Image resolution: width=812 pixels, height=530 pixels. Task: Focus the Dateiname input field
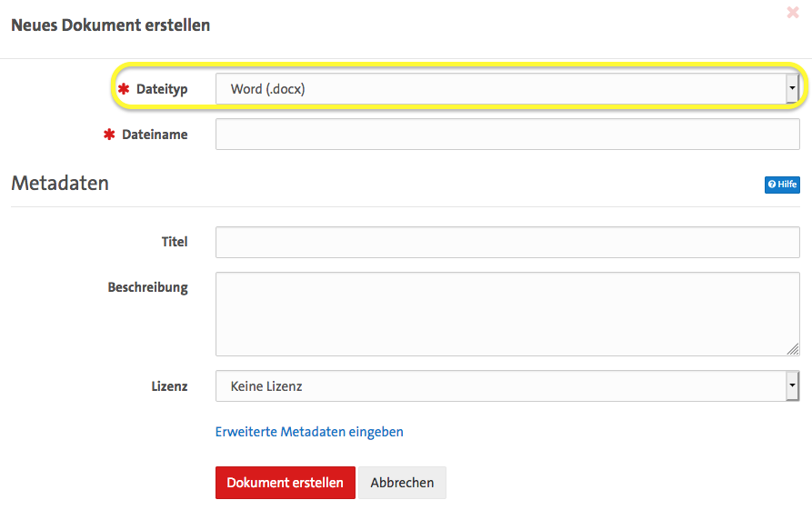506,135
